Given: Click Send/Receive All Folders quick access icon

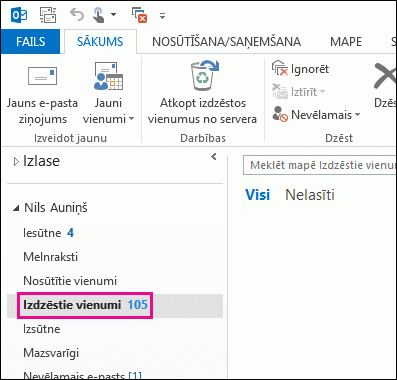Looking at the screenshot, I should (48, 15).
